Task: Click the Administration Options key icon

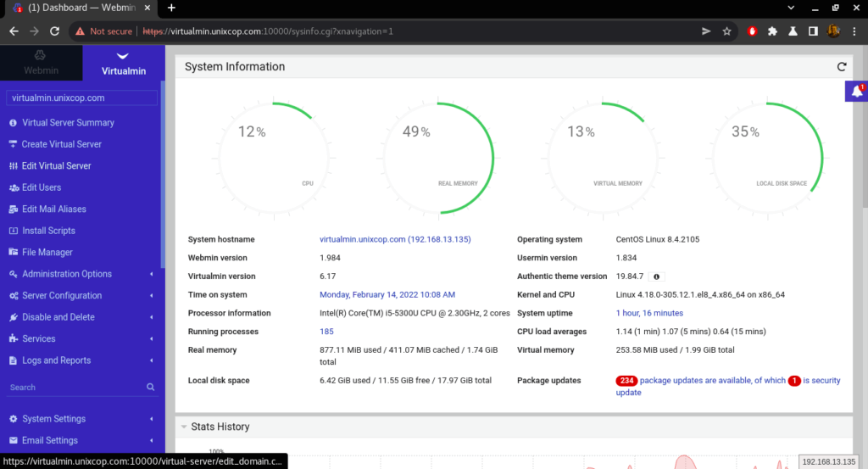Action: (x=14, y=274)
